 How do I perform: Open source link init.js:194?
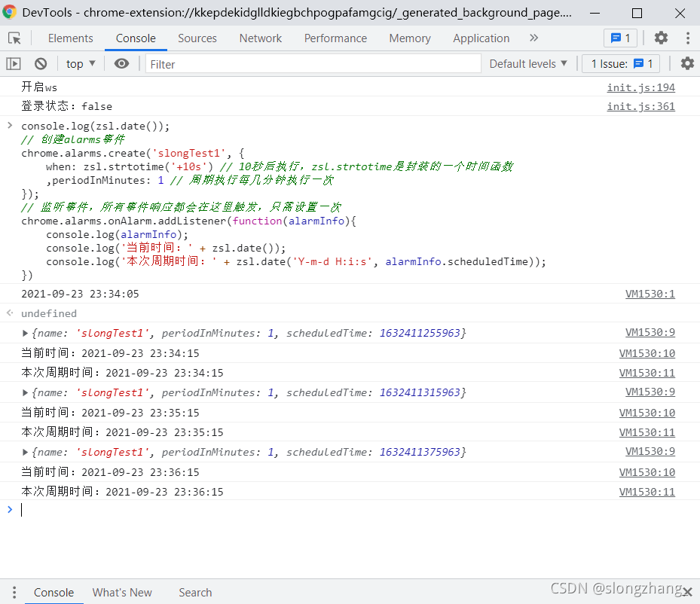[x=640, y=87]
